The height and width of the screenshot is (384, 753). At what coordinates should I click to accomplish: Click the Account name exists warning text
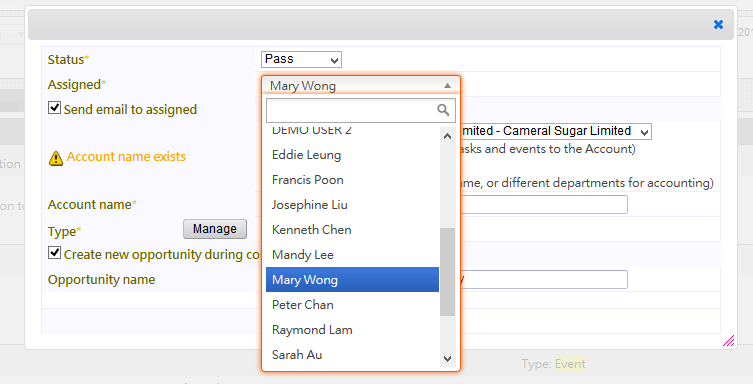tap(126, 157)
